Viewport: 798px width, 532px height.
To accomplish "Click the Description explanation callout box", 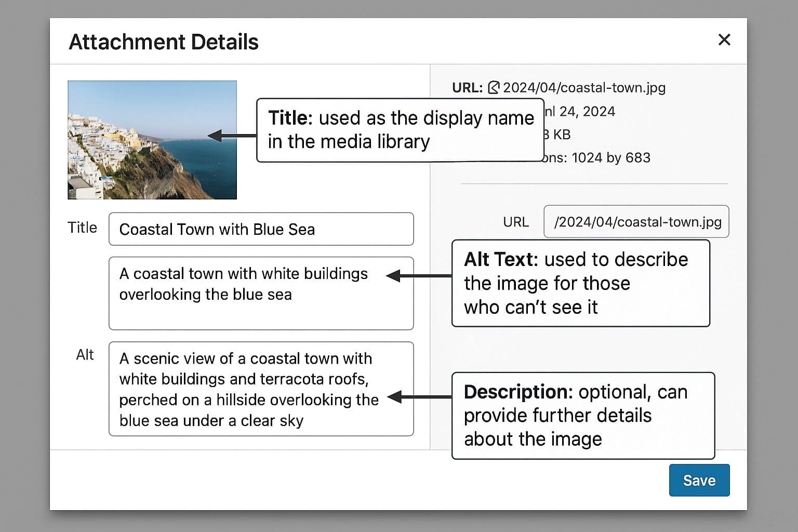I will coord(583,416).
